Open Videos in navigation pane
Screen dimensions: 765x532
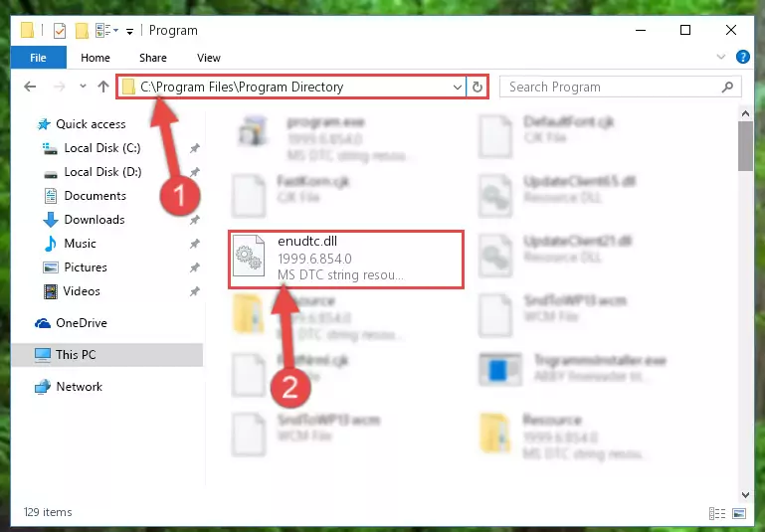tap(82, 291)
